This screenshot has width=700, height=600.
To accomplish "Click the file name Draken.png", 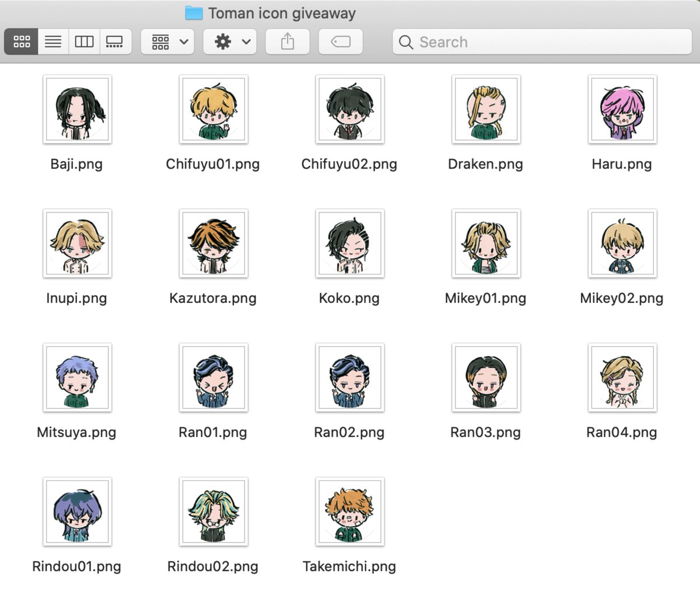I will [485, 164].
